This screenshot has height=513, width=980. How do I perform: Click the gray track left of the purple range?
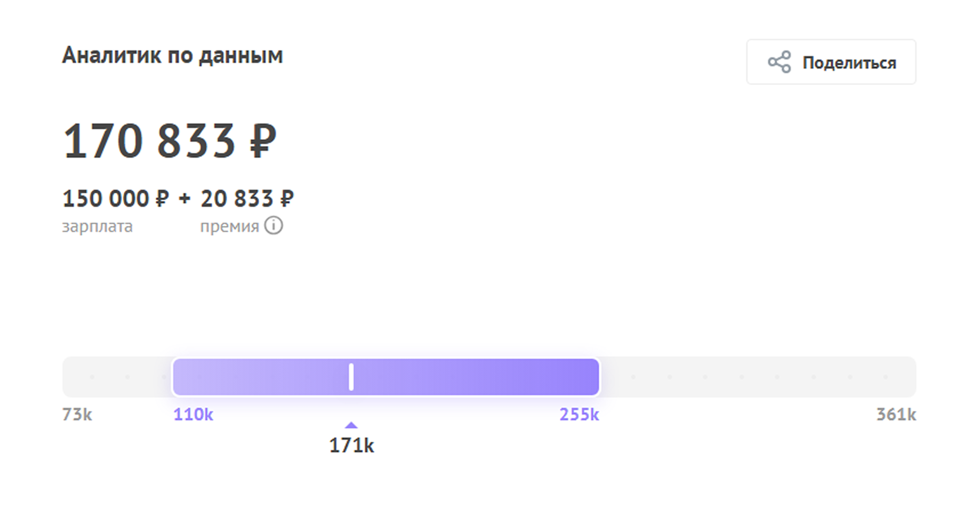(116, 377)
